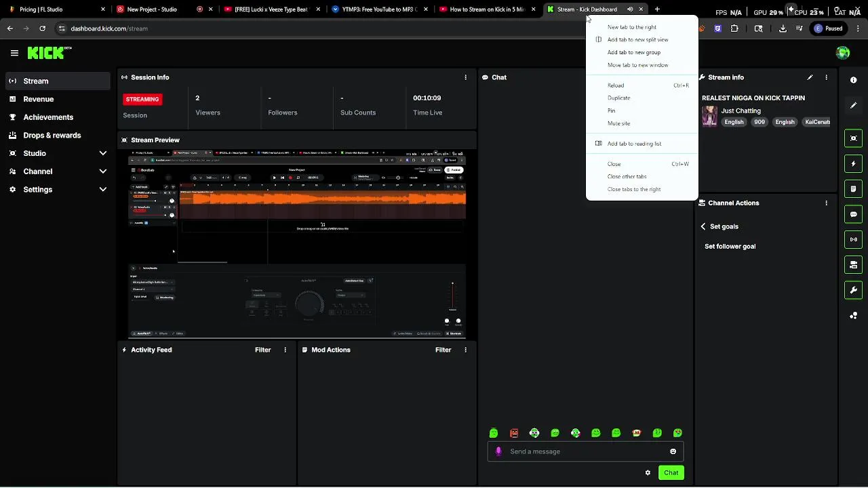Edit stream info with pencil icon
This screenshot has height=488, width=868.
click(810, 77)
